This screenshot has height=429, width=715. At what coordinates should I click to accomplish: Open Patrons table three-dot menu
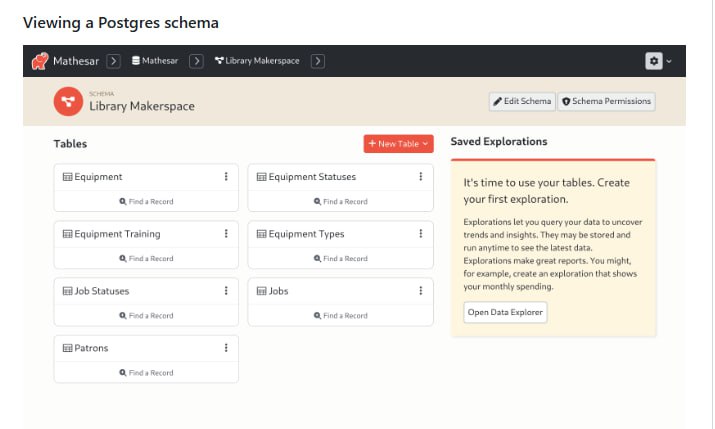pyautogui.click(x=226, y=348)
